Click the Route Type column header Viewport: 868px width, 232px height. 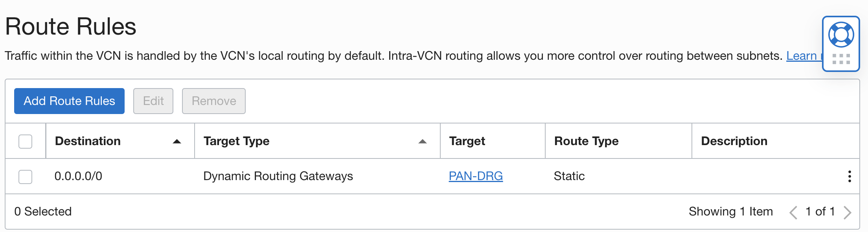[x=586, y=141]
